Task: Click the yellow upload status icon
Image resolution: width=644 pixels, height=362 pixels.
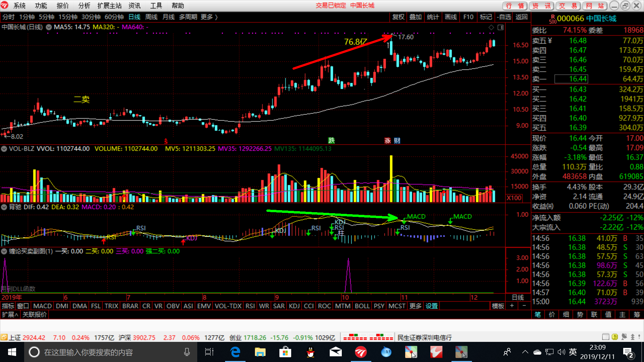Action: 614,337
